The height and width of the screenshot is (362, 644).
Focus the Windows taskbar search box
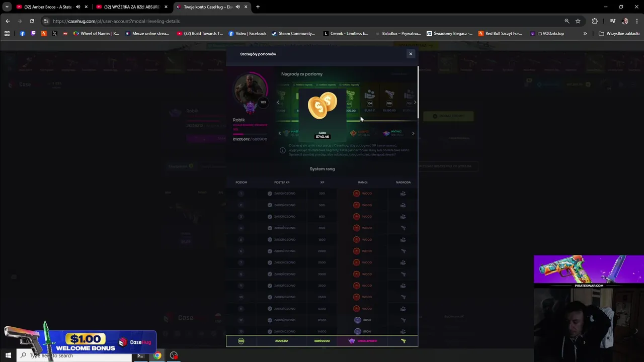pyautogui.click(x=74, y=355)
